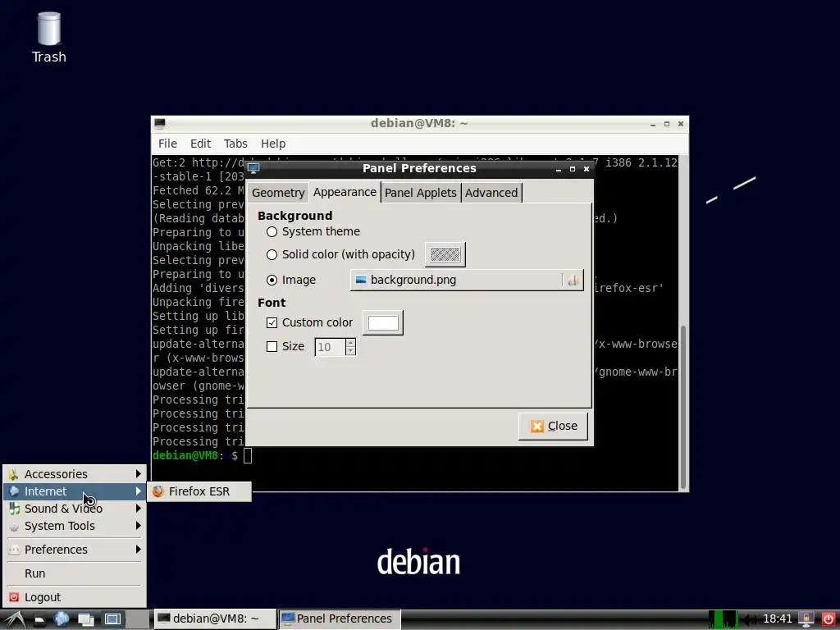
Task: Click the Firefox ESR icon in submenu
Action: coord(157,491)
